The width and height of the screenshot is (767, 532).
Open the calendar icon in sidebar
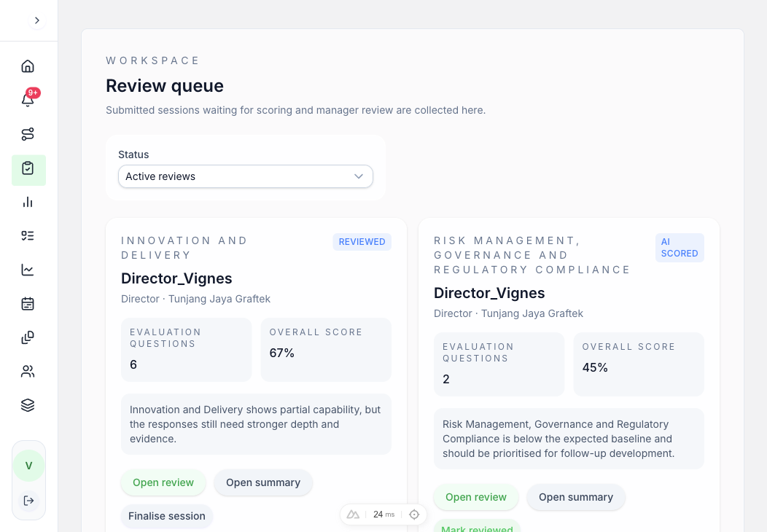coord(28,304)
